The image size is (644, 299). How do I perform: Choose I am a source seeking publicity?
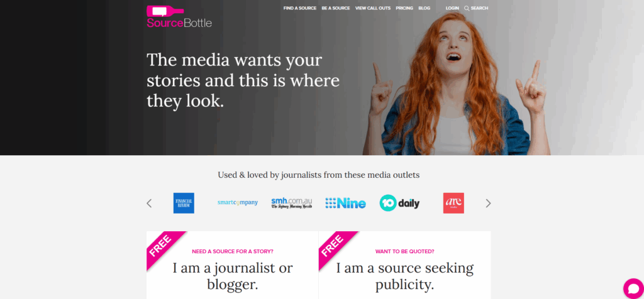coord(404,276)
